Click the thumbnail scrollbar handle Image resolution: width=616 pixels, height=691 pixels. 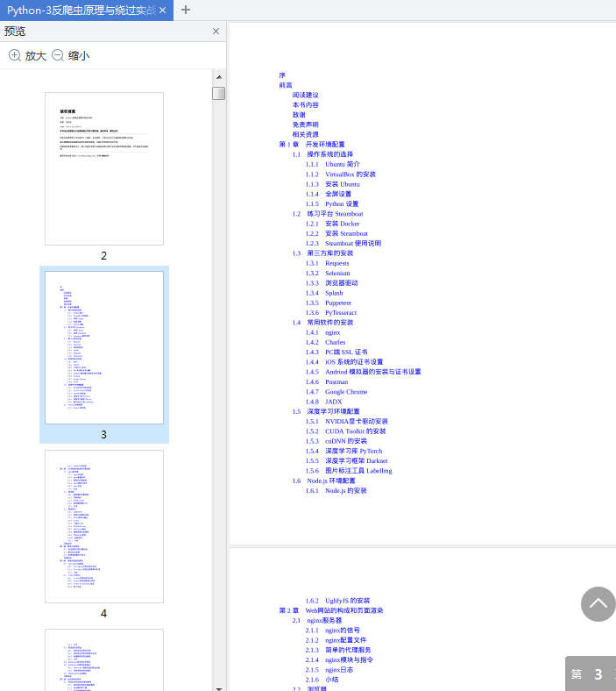[219, 94]
